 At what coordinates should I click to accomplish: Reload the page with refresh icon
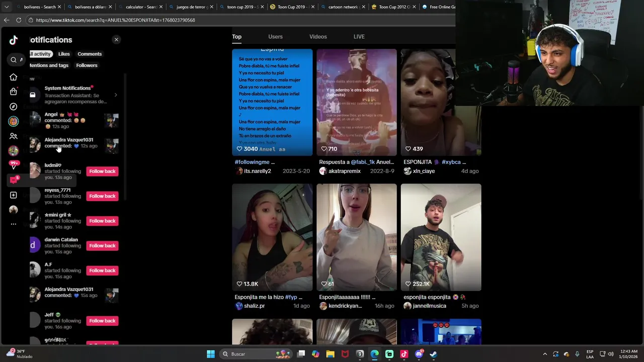[x=19, y=20]
